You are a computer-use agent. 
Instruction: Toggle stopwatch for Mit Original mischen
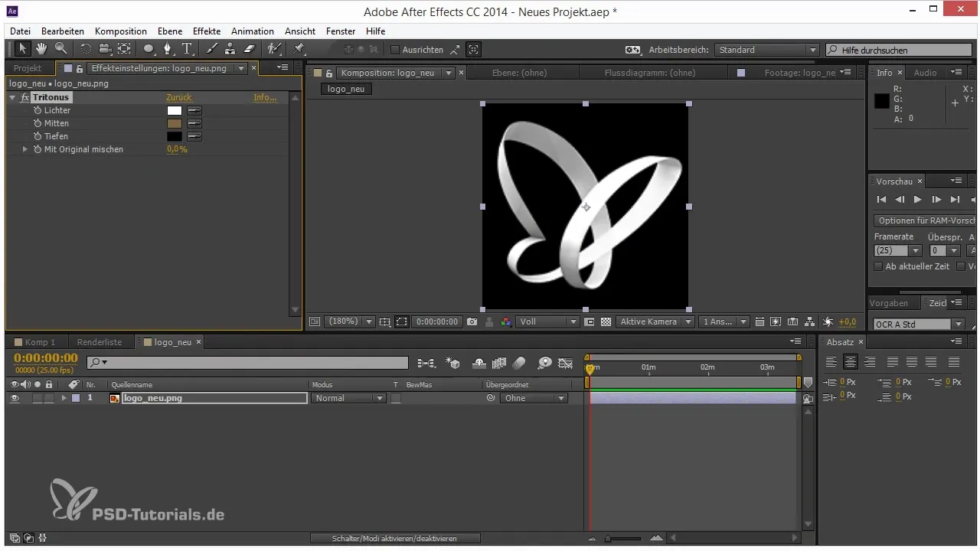tap(37, 149)
